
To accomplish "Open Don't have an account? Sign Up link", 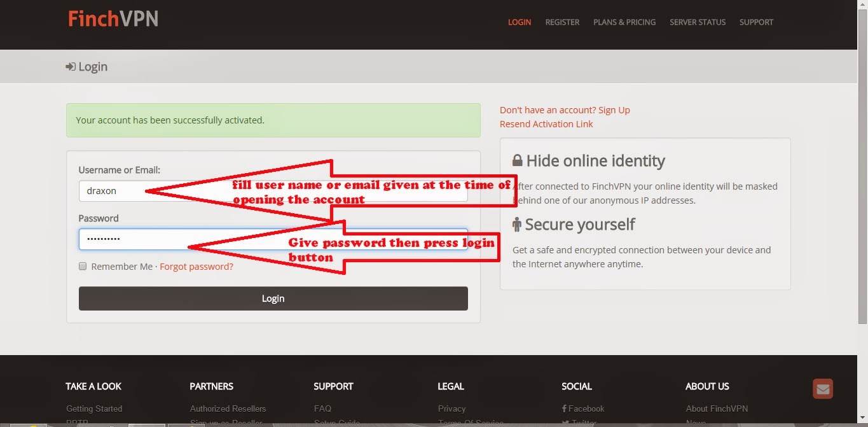I will tap(565, 110).
